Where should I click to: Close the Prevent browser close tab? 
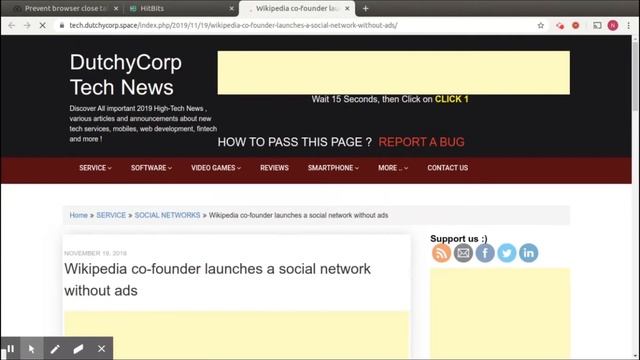(x=116, y=8)
